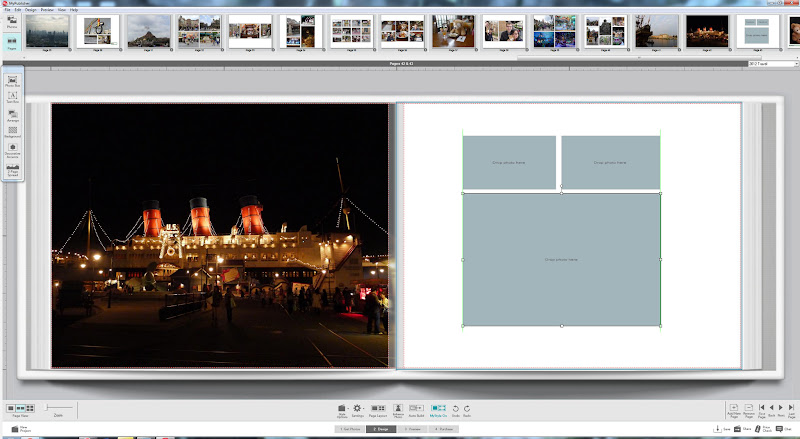Screen dimensions: 800x439
Task: Select the volcano mountain page thumbnail
Action: pos(148,31)
